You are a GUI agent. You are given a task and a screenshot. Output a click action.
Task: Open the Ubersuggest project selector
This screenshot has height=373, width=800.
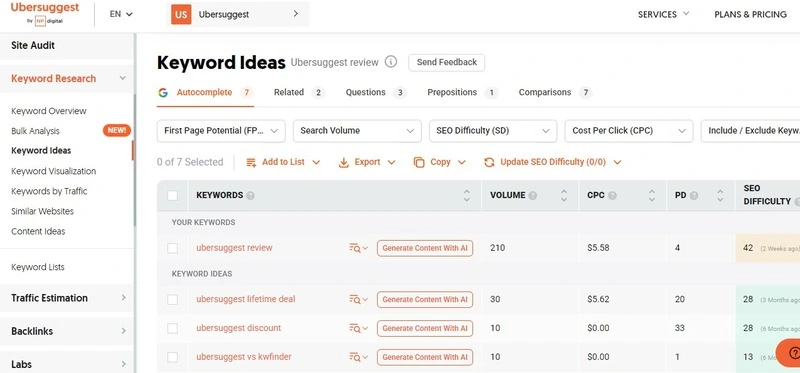238,14
